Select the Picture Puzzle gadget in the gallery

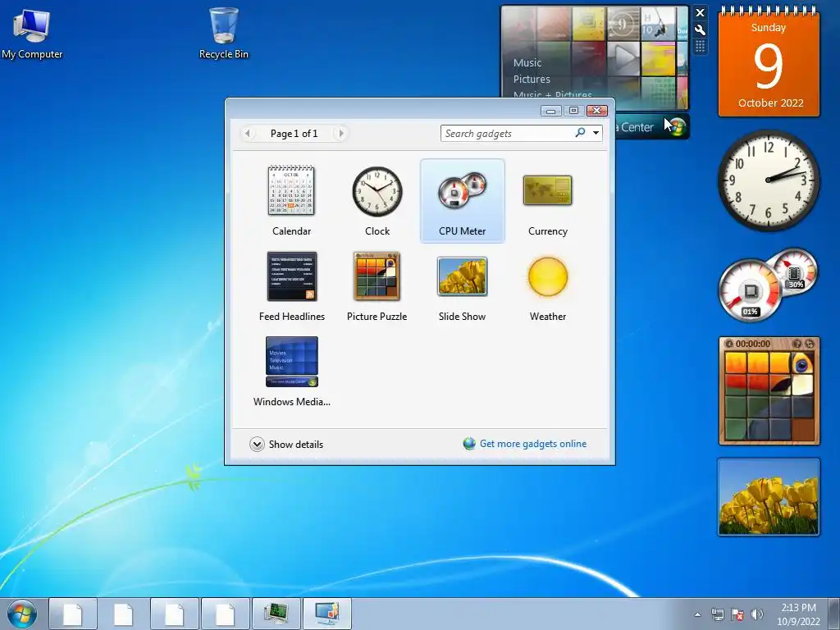tap(377, 286)
